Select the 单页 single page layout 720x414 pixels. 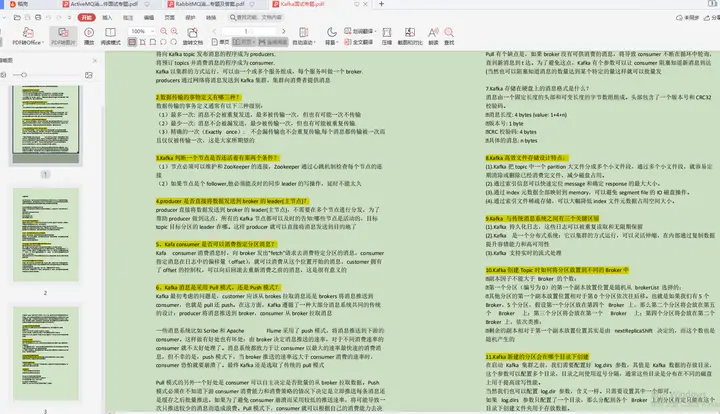pyautogui.click(x=220, y=42)
